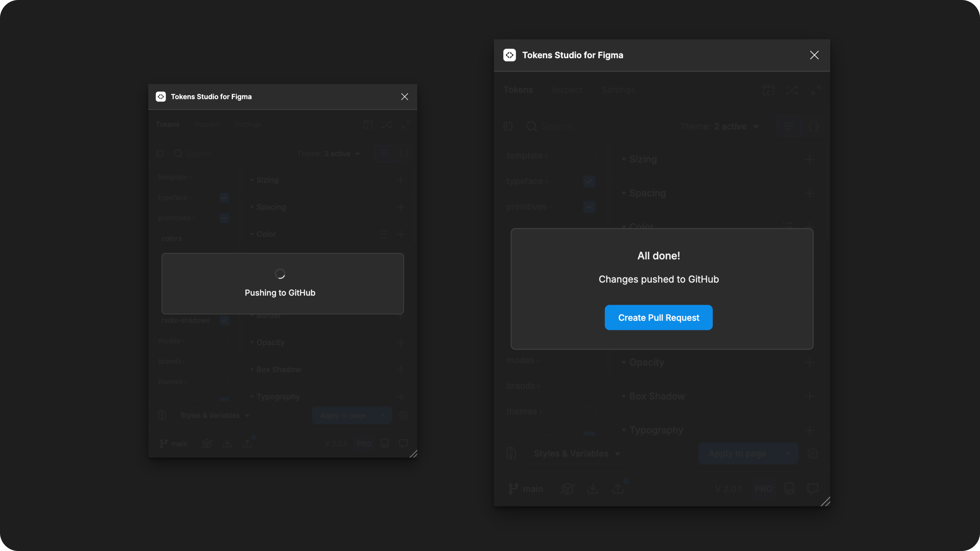The image size is (980, 551).
Task: Toggle modes checkbox in Pushing to GitHub window
Action: (x=225, y=341)
